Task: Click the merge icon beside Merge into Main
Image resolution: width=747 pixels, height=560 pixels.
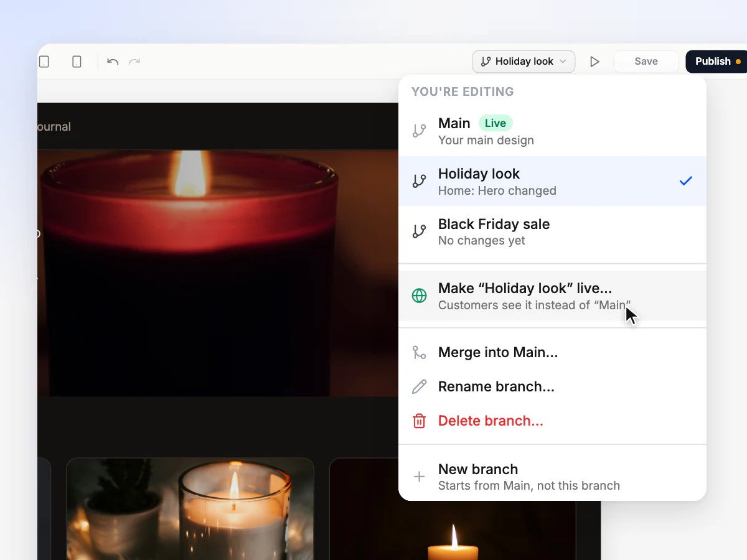Action: pyautogui.click(x=420, y=353)
